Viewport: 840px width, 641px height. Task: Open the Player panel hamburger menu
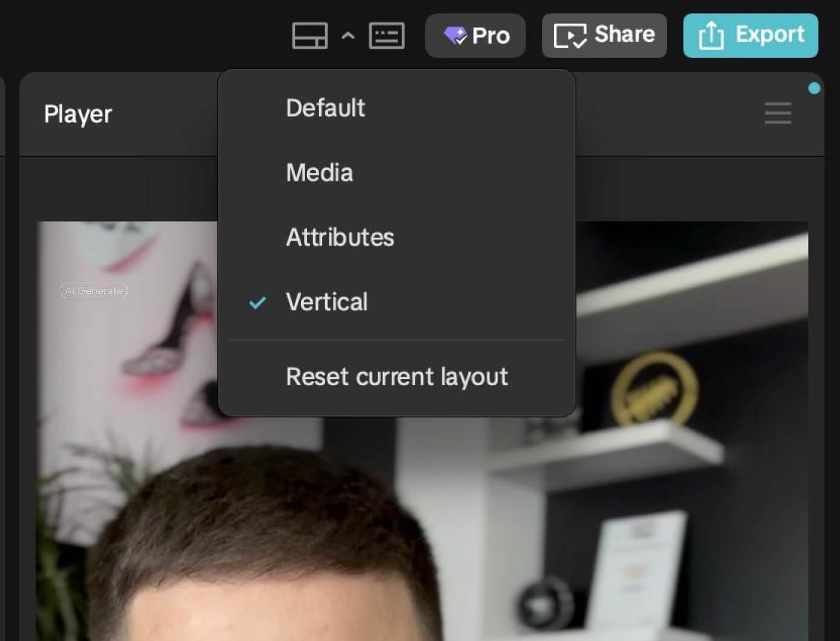[777, 113]
